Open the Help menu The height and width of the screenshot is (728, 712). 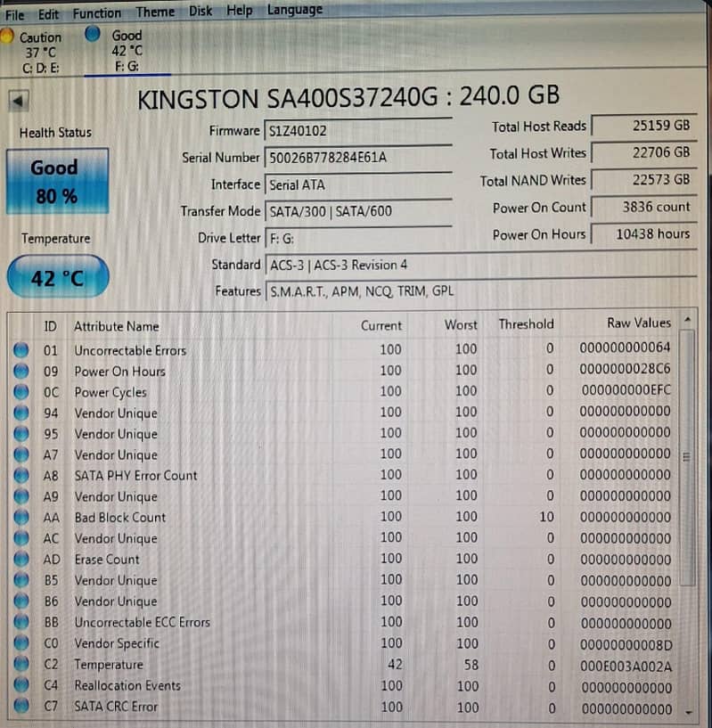(x=239, y=10)
